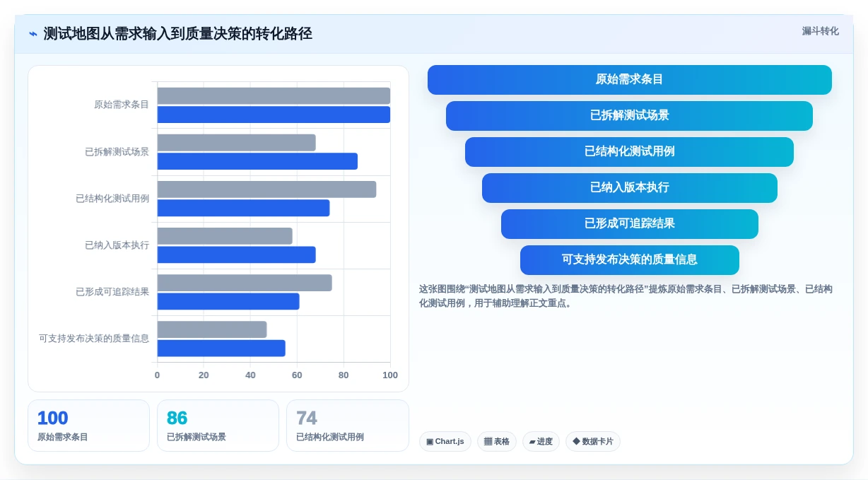Click gray bar for 已结构化测试用例
The height and width of the screenshot is (480, 868).
click(266, 189)
